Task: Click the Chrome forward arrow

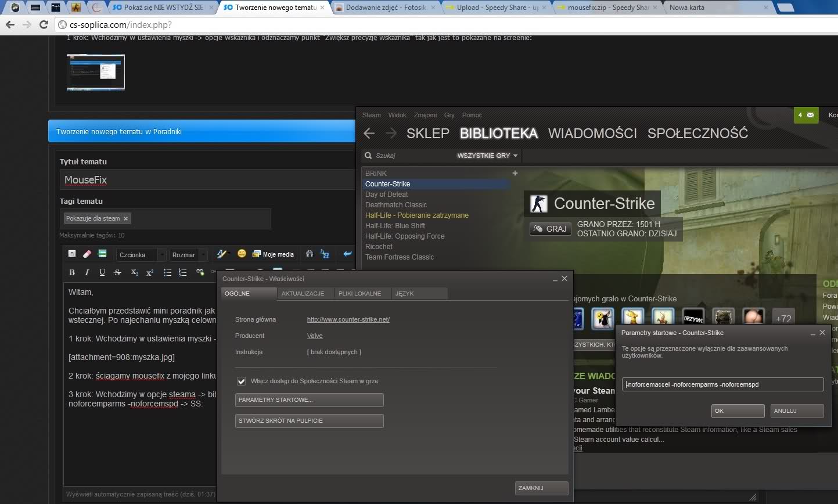Action: click(x=26, y=24)
